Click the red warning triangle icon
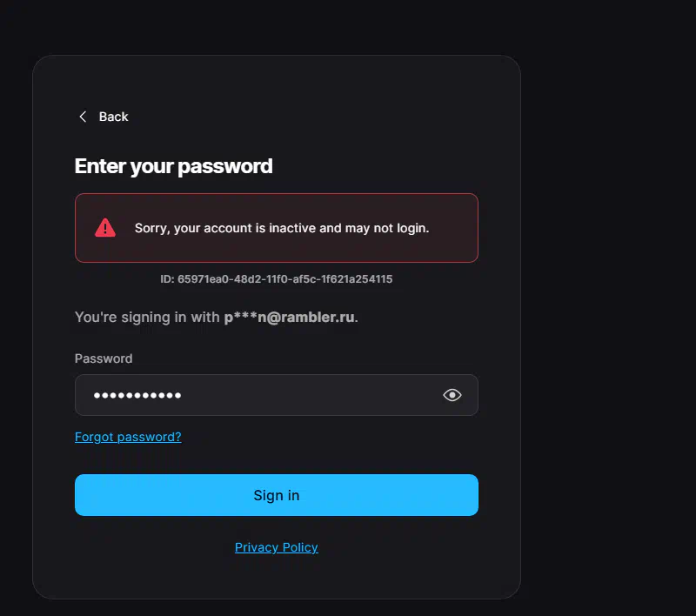 pos(105,228)
